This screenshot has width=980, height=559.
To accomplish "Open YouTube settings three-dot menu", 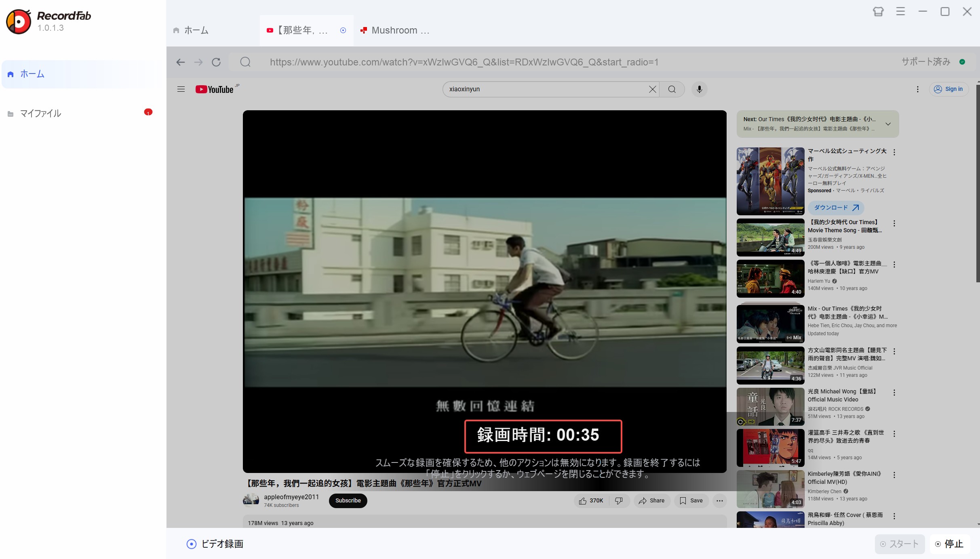I will coord(918,89).
